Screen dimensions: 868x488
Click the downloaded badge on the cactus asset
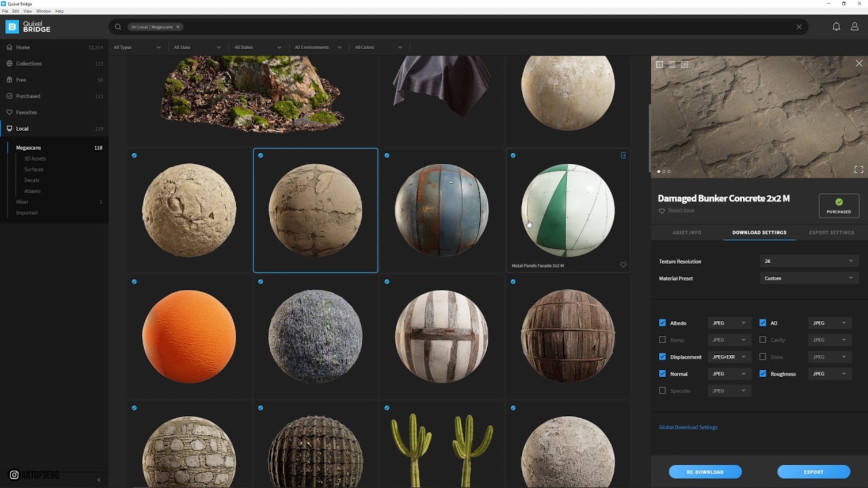[x=387, y=407]
